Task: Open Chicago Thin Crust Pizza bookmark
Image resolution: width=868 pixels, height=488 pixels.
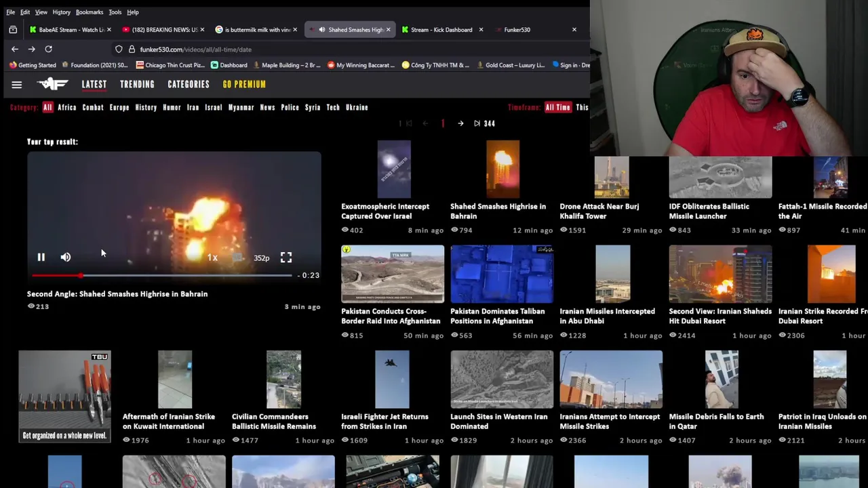Action: pos(170,65)
